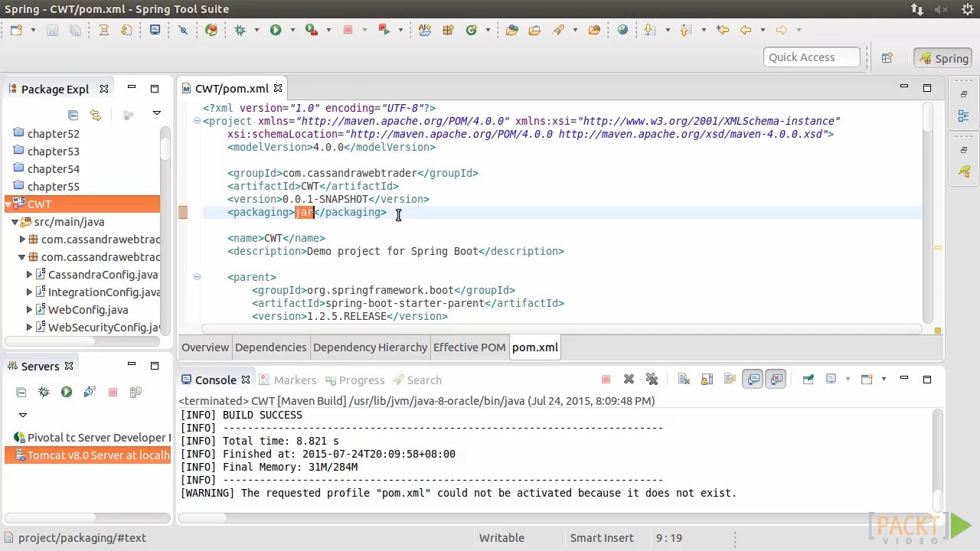The height and width of the screenshot is (551, 980).
Task: Click the Open Type icon
Action: [x=512, y=30]
